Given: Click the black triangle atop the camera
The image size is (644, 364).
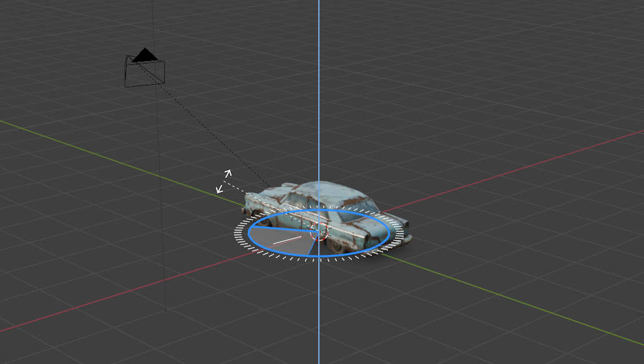Looking at the screenshot, I should [x=145, y=55].
